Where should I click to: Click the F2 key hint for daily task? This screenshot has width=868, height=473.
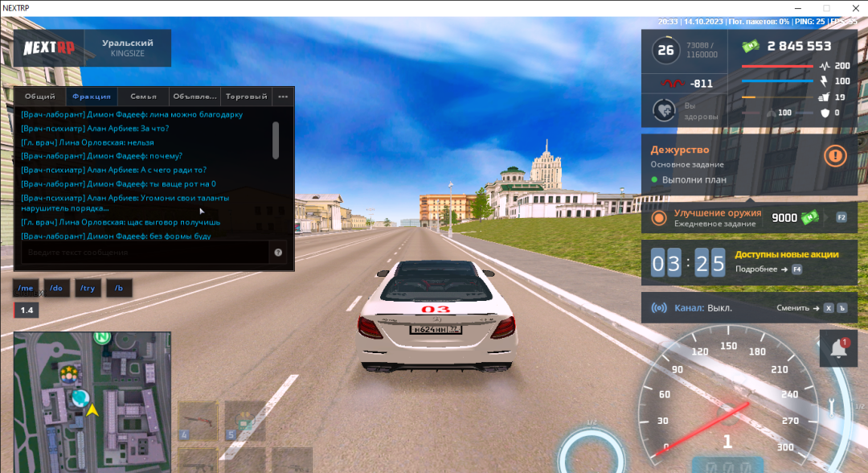(x=841, y=218)
